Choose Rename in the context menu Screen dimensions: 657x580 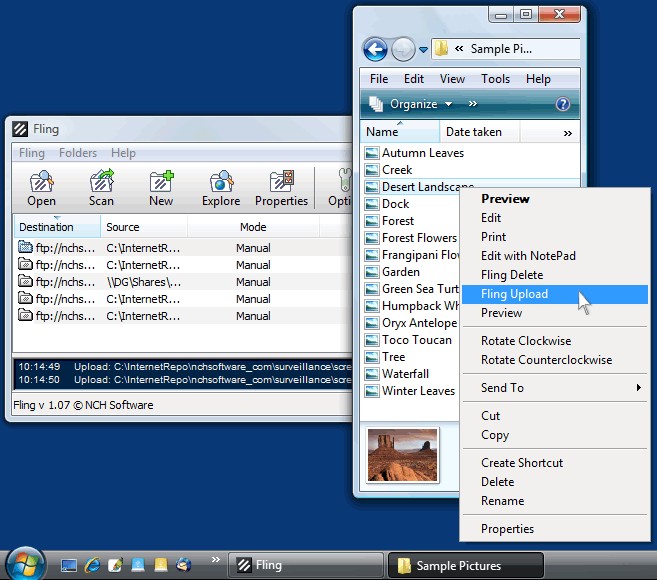click(555, 501)
